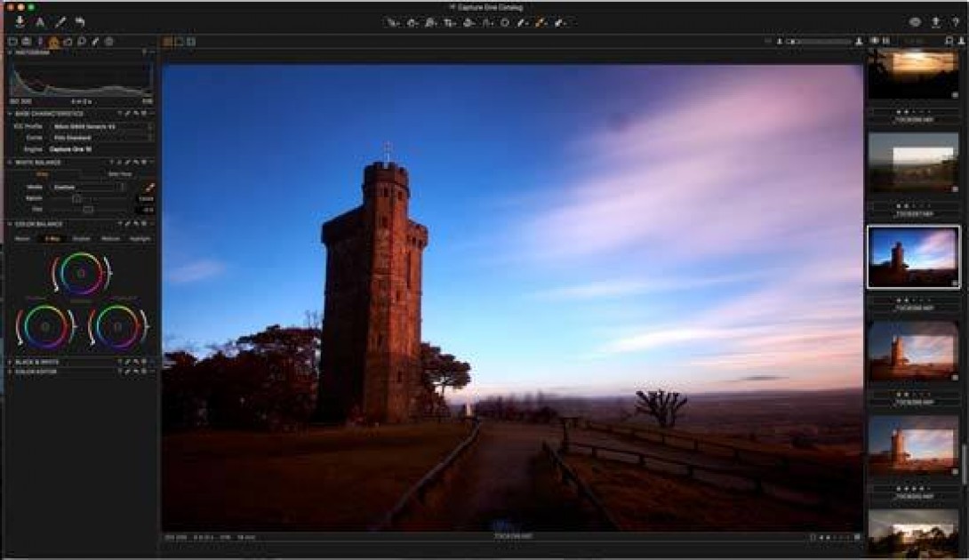Open the last tool tab gear icon
The width and height of the screenshot is (969, 560).
click(109, 42)
